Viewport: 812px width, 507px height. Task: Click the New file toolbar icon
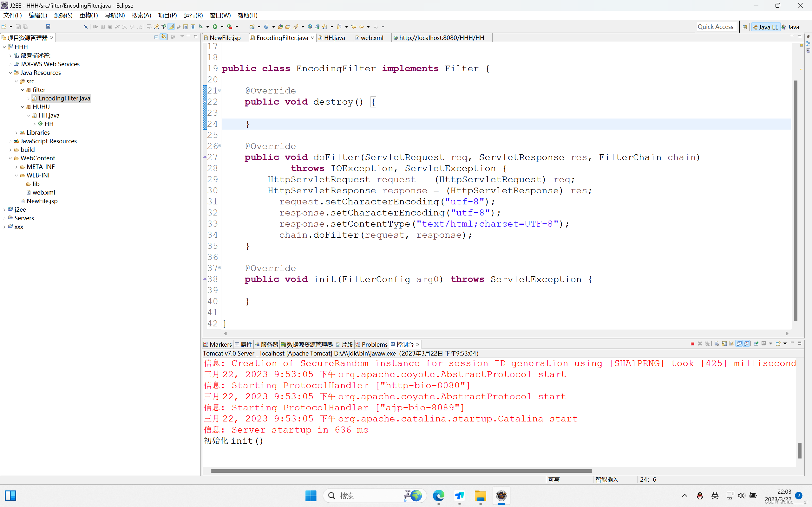[x=4, y=27]
